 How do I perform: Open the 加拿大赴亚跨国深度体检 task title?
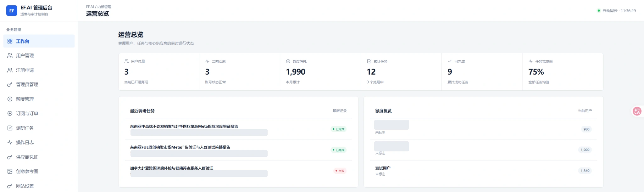pyautogui.click(x=172, y=168)
